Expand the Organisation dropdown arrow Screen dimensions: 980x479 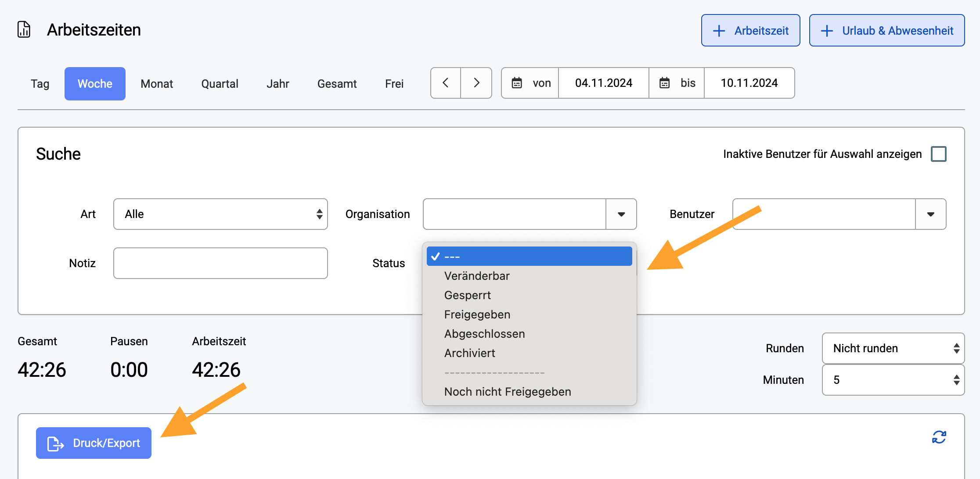(x=621, y=214)
